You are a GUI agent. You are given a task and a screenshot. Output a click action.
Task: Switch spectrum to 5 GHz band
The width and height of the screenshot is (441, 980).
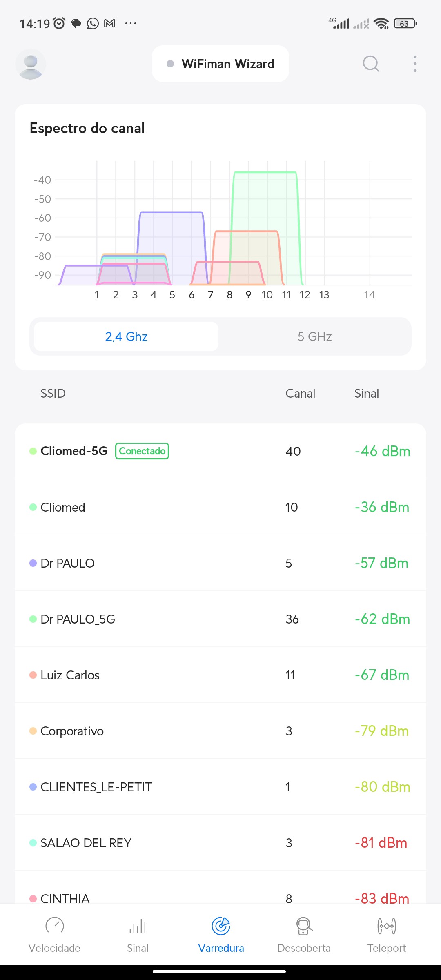314,336
